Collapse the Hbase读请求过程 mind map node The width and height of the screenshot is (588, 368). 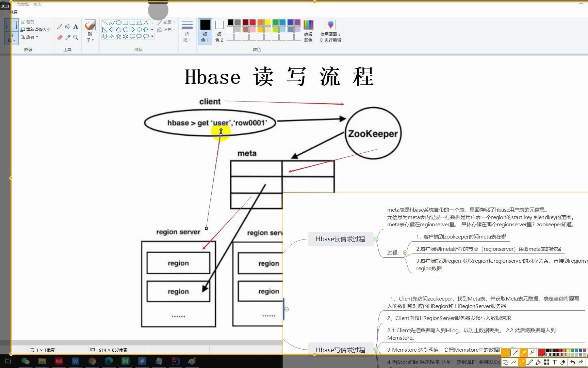click(376, 239)
